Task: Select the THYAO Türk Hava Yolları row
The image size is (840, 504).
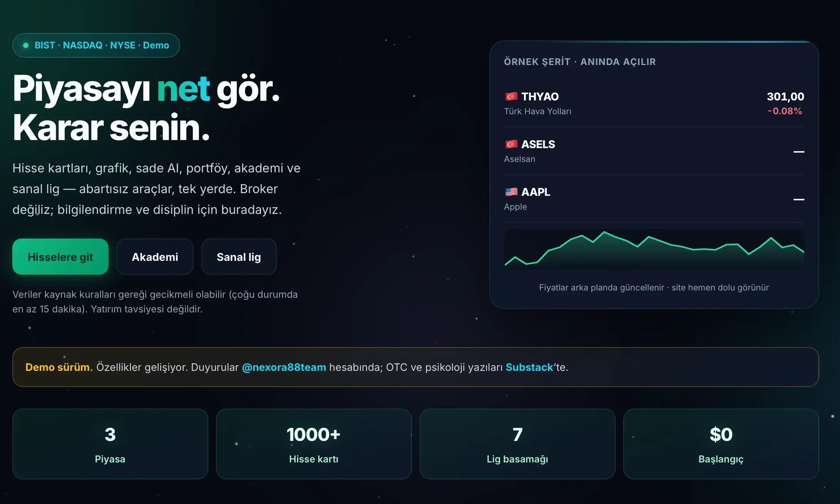Action: point(654,103)
